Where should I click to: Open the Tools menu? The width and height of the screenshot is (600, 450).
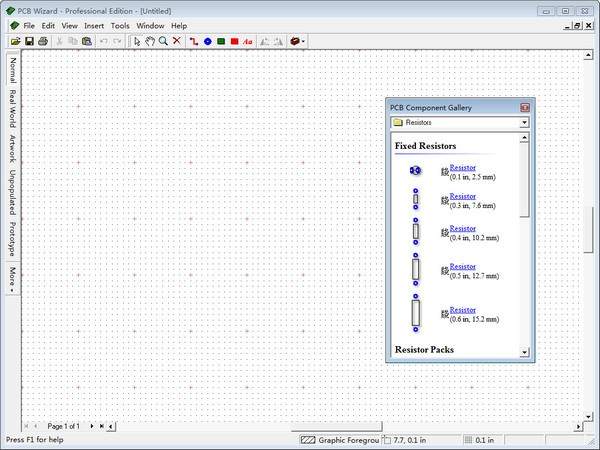[120, 25]
